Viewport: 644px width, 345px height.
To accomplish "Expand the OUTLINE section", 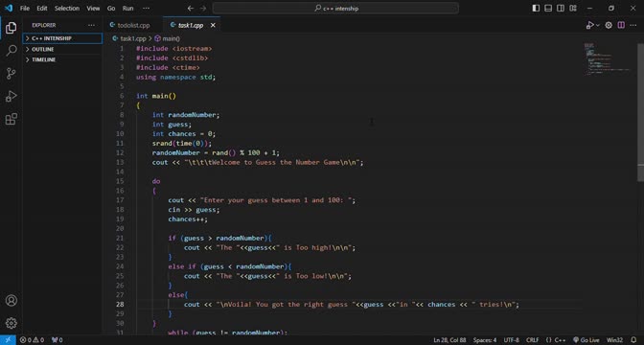I will [x=62, y=49].
